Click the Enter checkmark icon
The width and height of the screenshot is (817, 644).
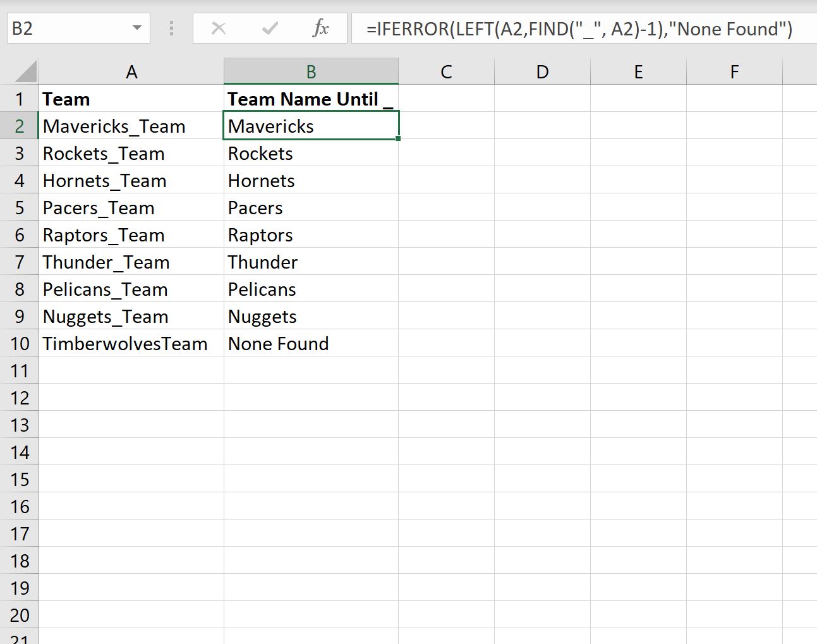pyautogui.click(x=270, y=28)
